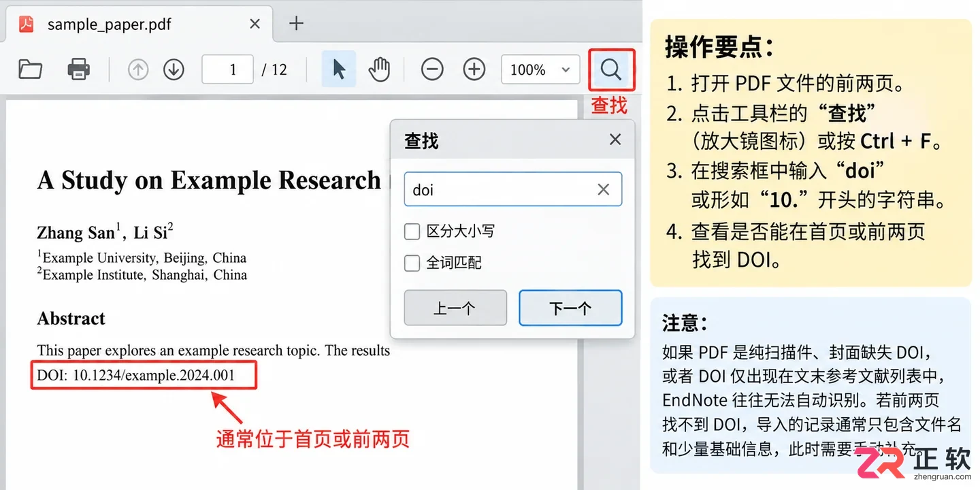Zoom in with the plus icon
The width and height of the screenshot is (980, 490).
(474, 69)
